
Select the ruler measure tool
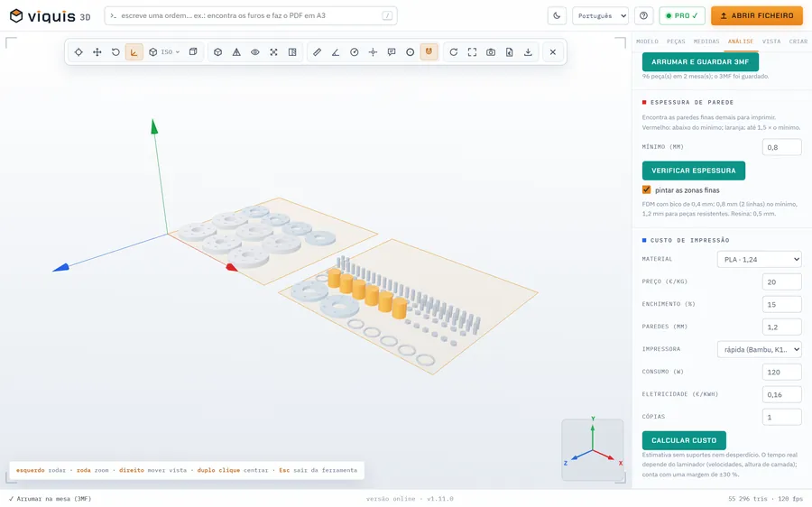(317, 52)
